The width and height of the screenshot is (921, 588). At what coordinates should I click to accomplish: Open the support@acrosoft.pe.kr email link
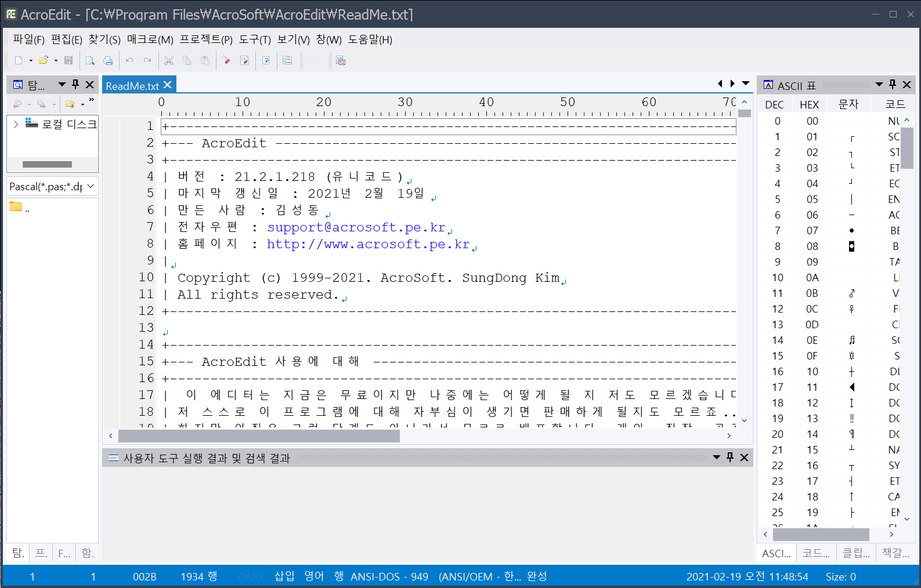(x=356, y=227)
